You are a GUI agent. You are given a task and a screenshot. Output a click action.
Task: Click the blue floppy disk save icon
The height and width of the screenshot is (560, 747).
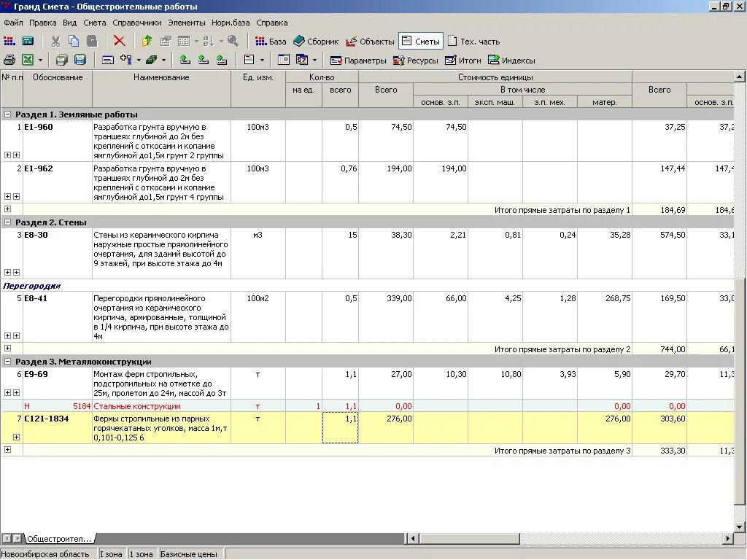(80, 60)
